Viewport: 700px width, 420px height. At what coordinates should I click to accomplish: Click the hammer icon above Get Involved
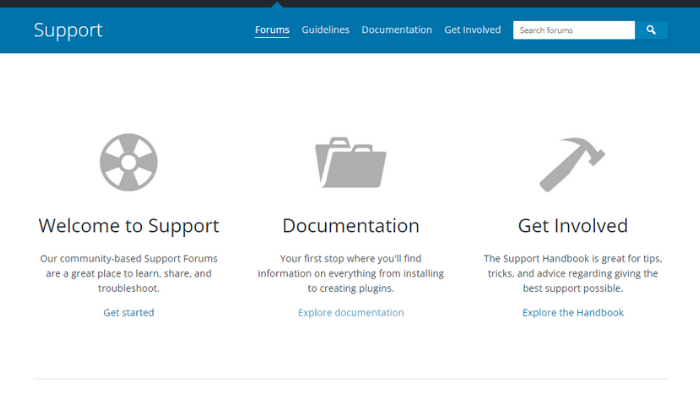pyautogui.click(x=572, y=163)
